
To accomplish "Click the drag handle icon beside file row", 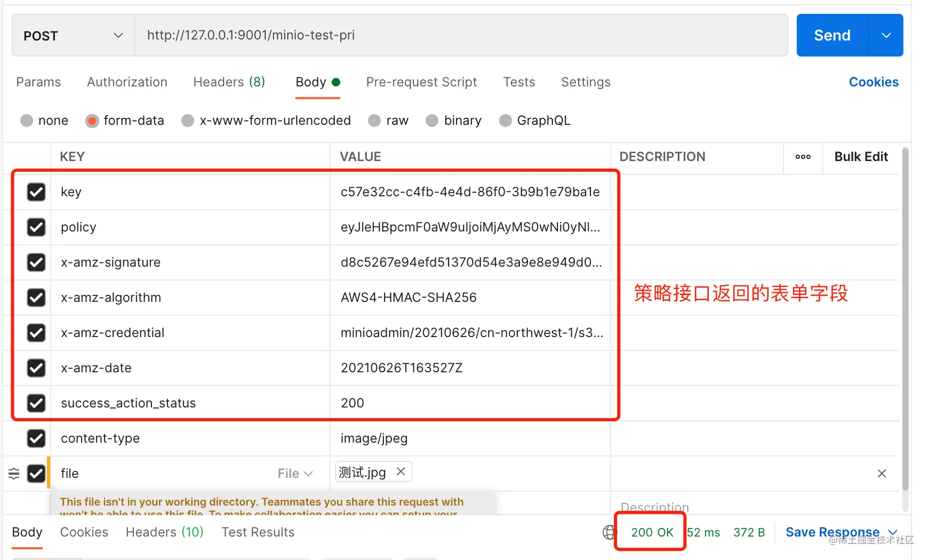I will pyautogui.click(x=14, y=474).
